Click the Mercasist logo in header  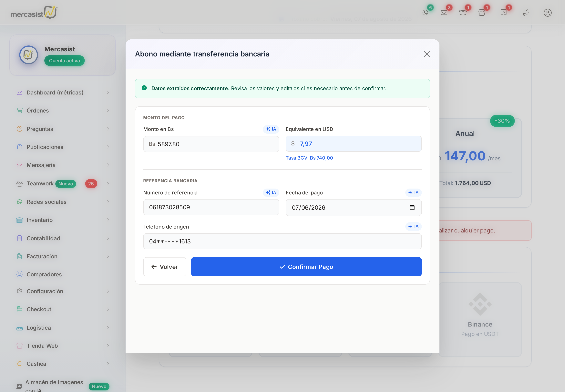34,12
